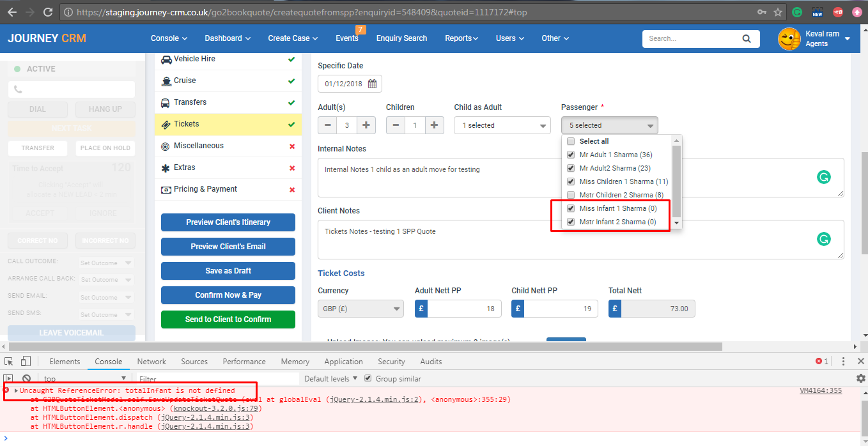The image size is (868, 446).
Task: Click the Adult Nett PP input field
Action: click(x=465, y=309)
